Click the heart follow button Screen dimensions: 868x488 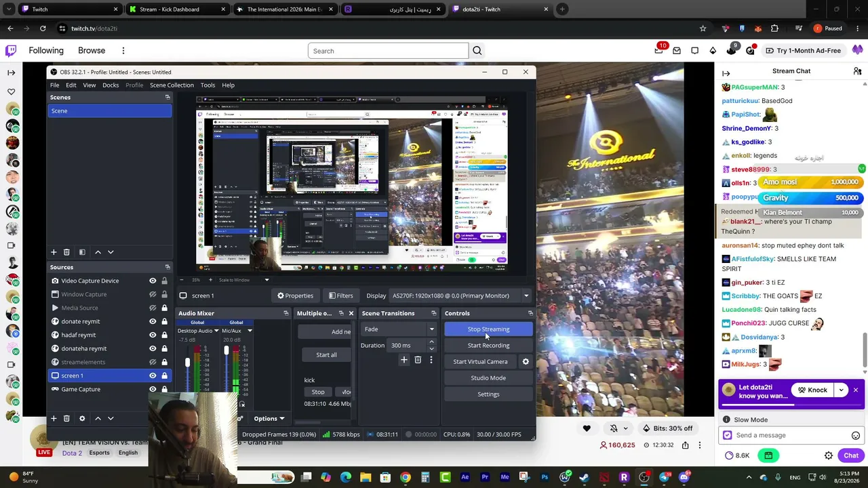pos(587,428)
